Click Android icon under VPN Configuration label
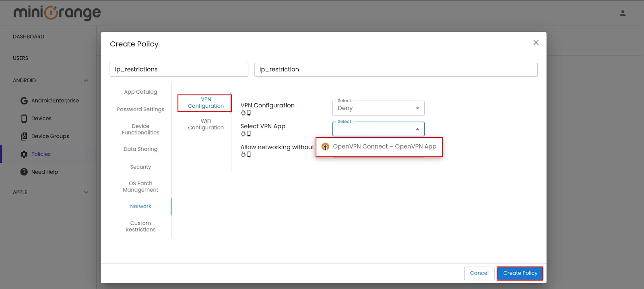 [x=243, y=113]
